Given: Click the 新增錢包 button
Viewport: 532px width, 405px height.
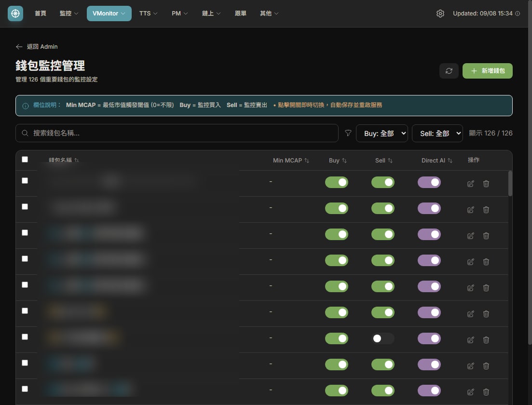Looking at the screenshot, I should [487, 71].
